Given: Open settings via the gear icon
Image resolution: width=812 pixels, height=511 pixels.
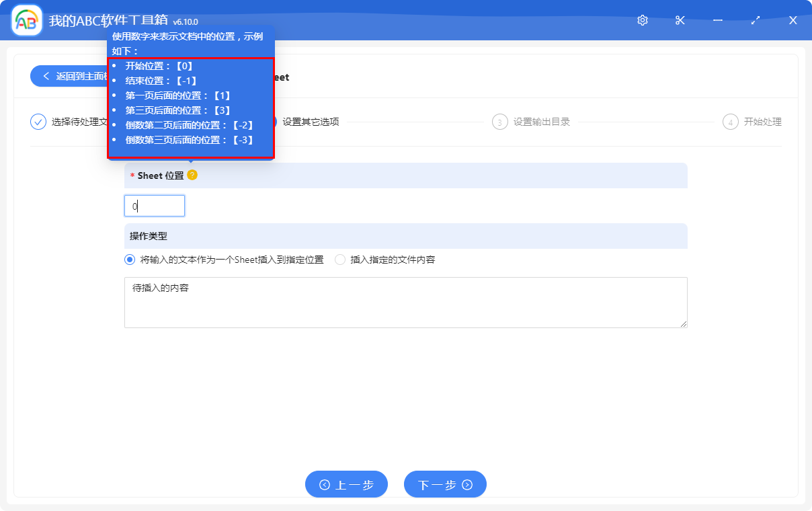Looking at the screenshot, I should click(642, 20).
